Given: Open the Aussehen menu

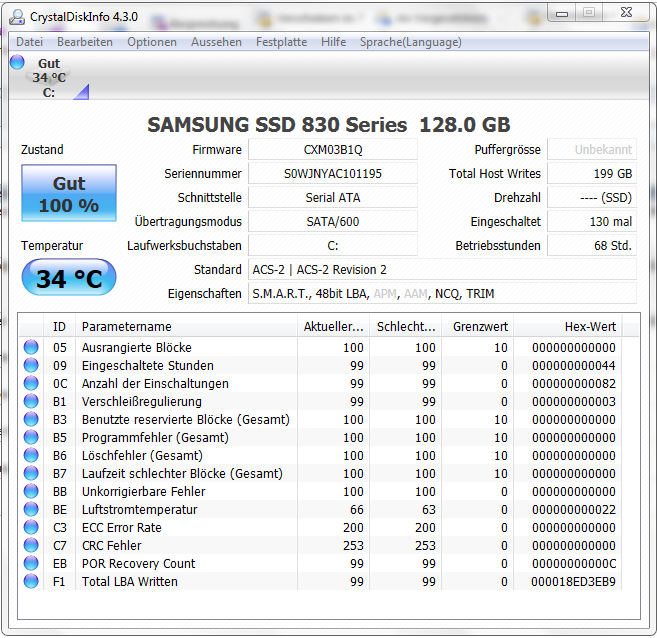Looking at the screenshot, I should pos(216,42).
